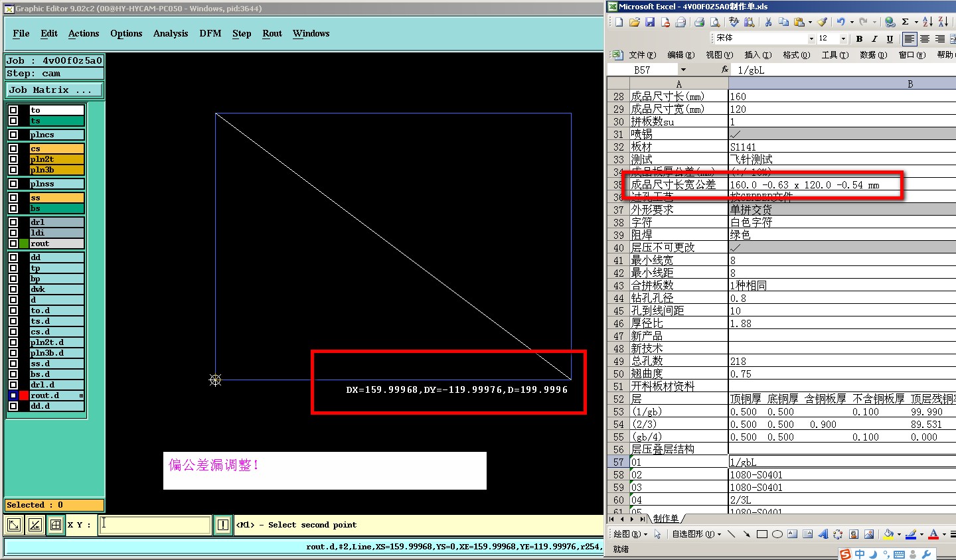Expand the Undo history dropdown arrow
This screenshot has height=560, width=956.
(x=852, y=22)
